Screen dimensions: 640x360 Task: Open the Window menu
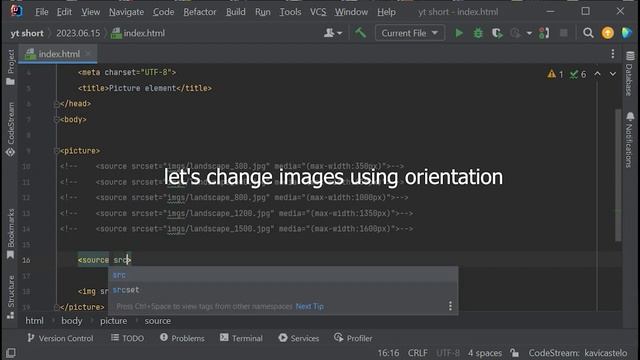(351, 12)
